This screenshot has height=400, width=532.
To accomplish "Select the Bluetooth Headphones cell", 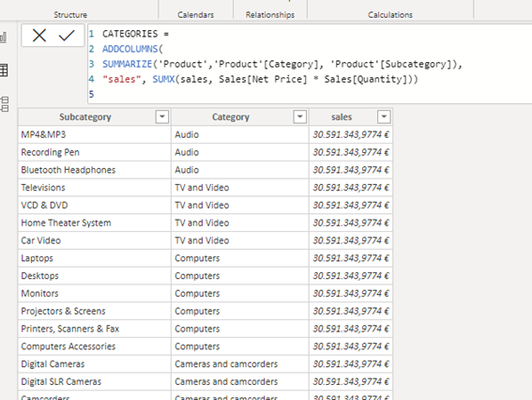I will (x=95, y=170).
